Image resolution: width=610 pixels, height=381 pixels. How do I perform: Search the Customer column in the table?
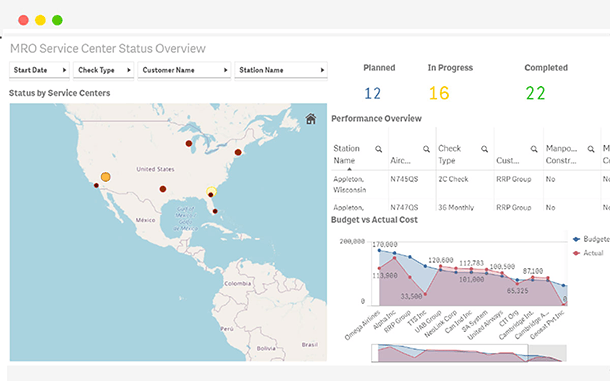(x=534, y=149)
